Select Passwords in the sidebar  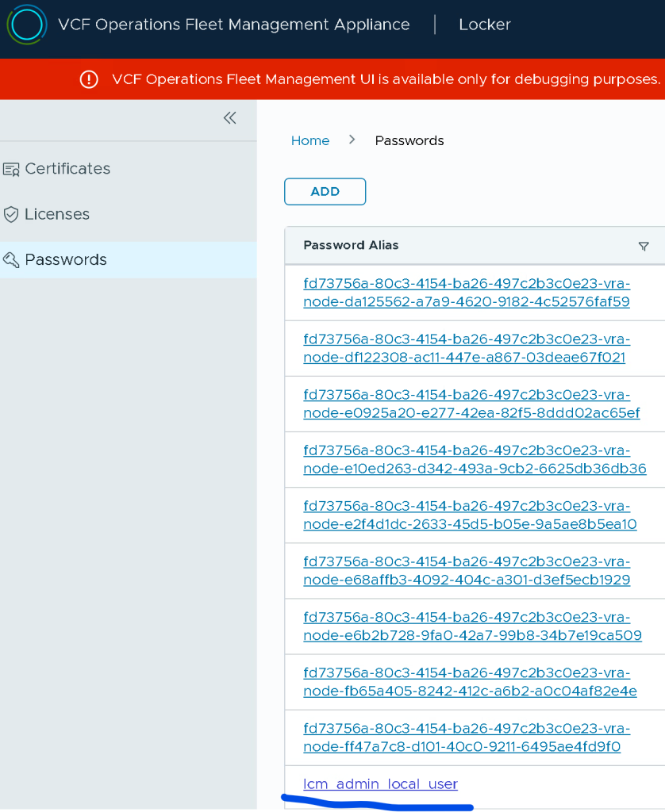coord(66,260)
